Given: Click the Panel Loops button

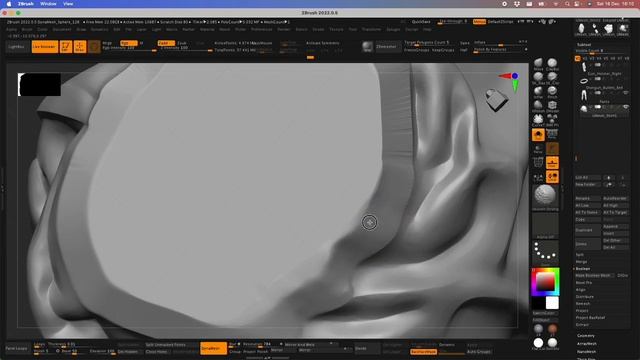Looking at the screenshot, I should pos(17,348).
